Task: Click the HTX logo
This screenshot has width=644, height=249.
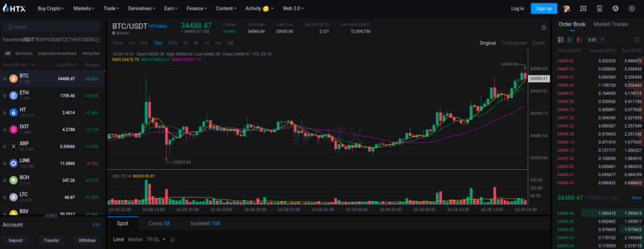Action: (x=14, y=8)
